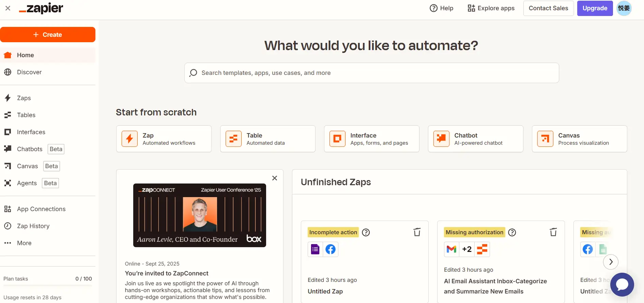Click the Agents sidebar icon

8,183
